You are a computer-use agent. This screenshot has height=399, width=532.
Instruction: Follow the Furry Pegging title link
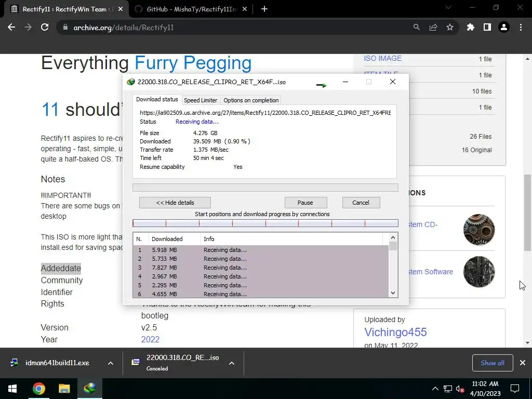click(193, 63)
